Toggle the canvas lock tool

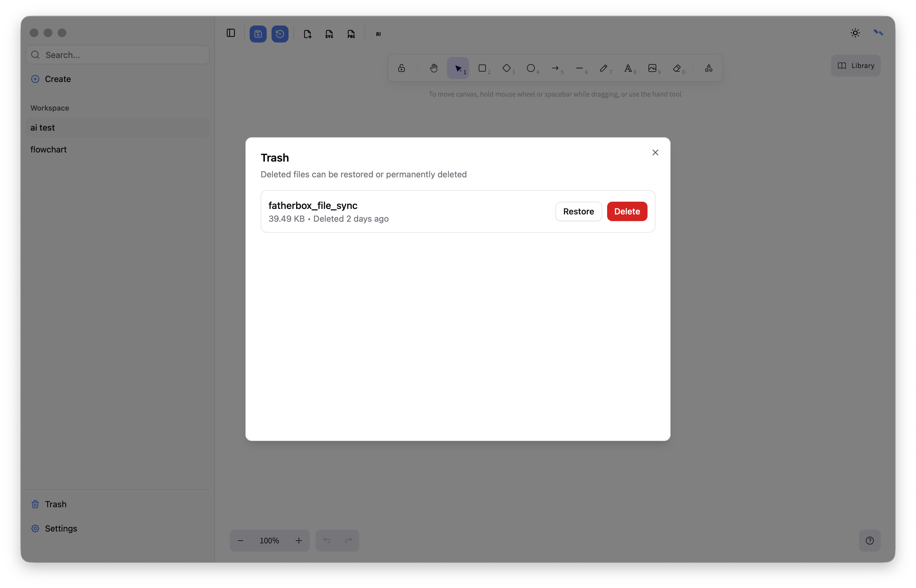point(401,68)
